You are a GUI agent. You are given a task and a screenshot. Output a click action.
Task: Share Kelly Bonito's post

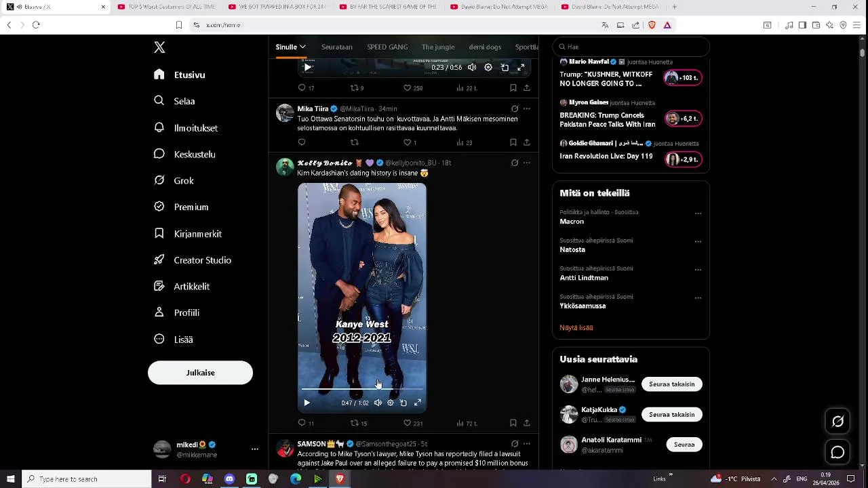click(x=527, y=423)
